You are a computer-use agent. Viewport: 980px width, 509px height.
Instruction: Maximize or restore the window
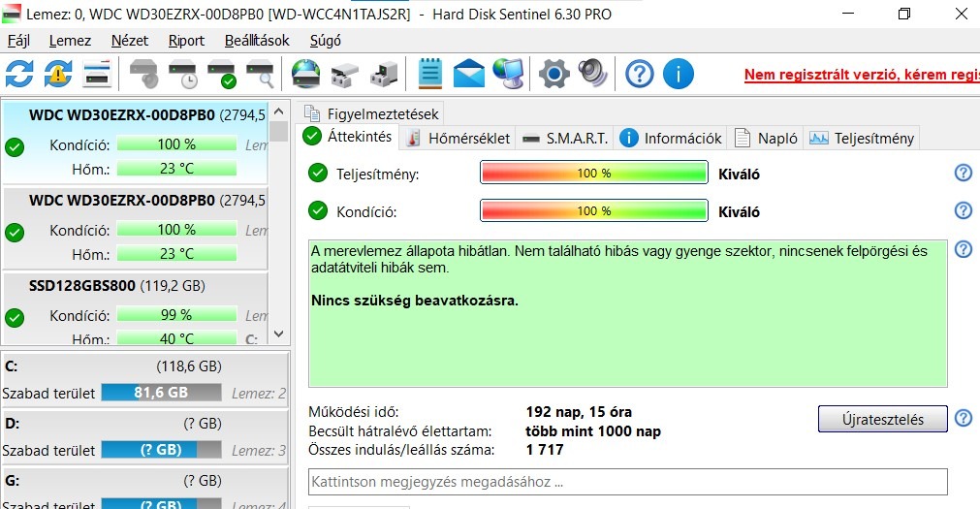click(903, 14)
